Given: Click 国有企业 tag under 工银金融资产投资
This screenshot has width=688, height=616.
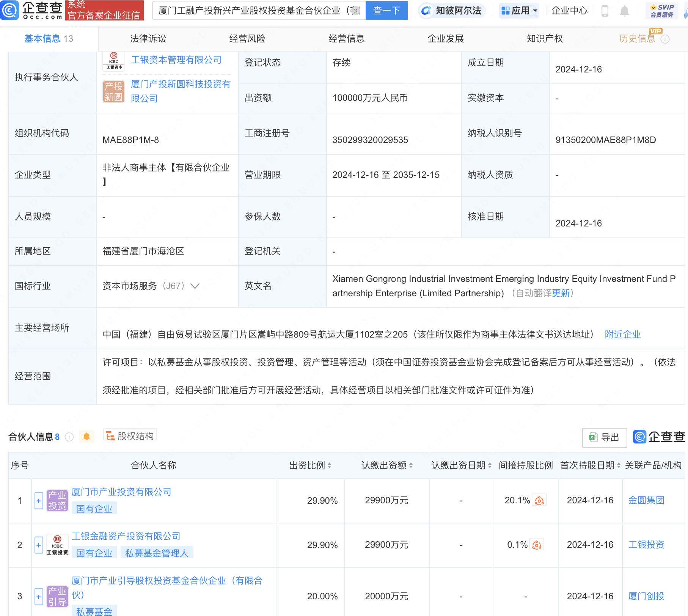Looking at the screenshot, I should (x=94, y=553).
